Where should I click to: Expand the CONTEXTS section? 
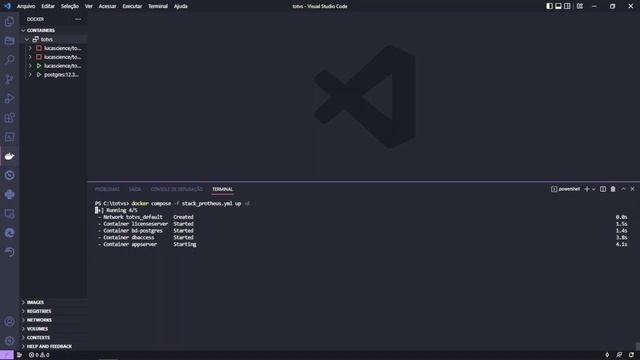pyautogui.click(x=53, y=338)
